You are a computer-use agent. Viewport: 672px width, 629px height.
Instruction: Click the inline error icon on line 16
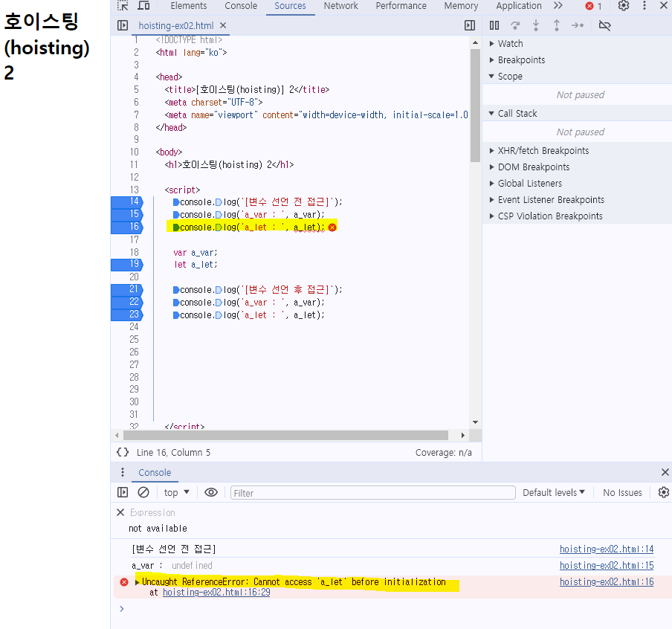332,228
